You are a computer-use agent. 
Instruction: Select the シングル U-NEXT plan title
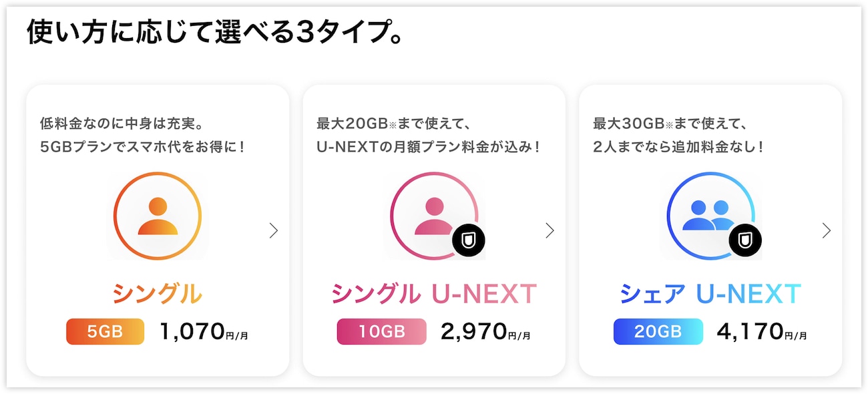pos(434,293)
